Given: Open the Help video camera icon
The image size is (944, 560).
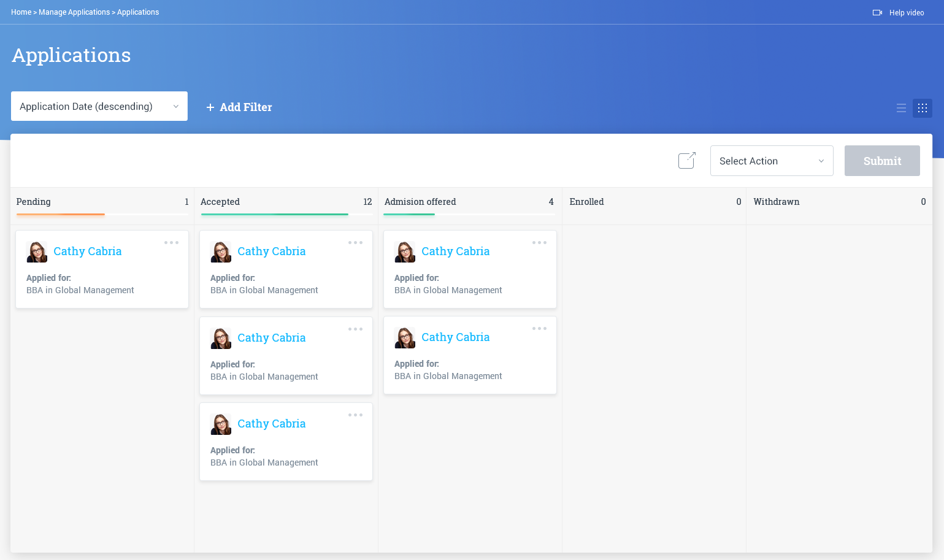Looking at the screenshot, I should (877, 12).
